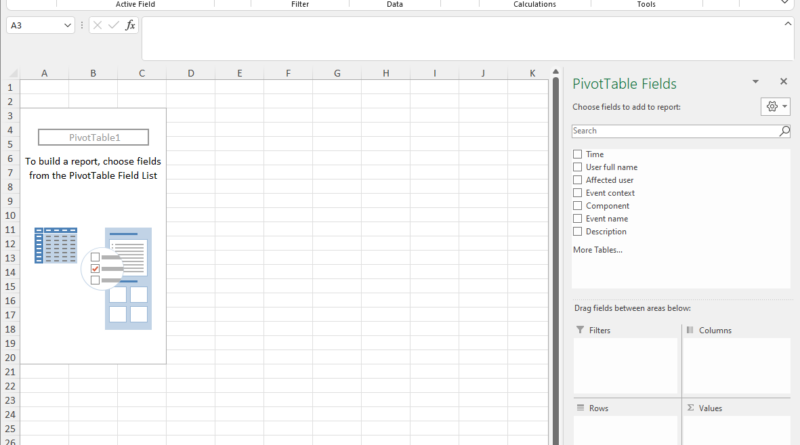
Task: Click the Tools group label
Action: click(x=646, y=4)
